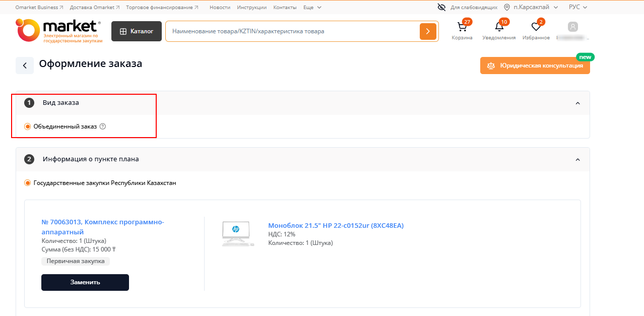
Task: Click the Omarket logo
Action: click(x=59, y=31)
